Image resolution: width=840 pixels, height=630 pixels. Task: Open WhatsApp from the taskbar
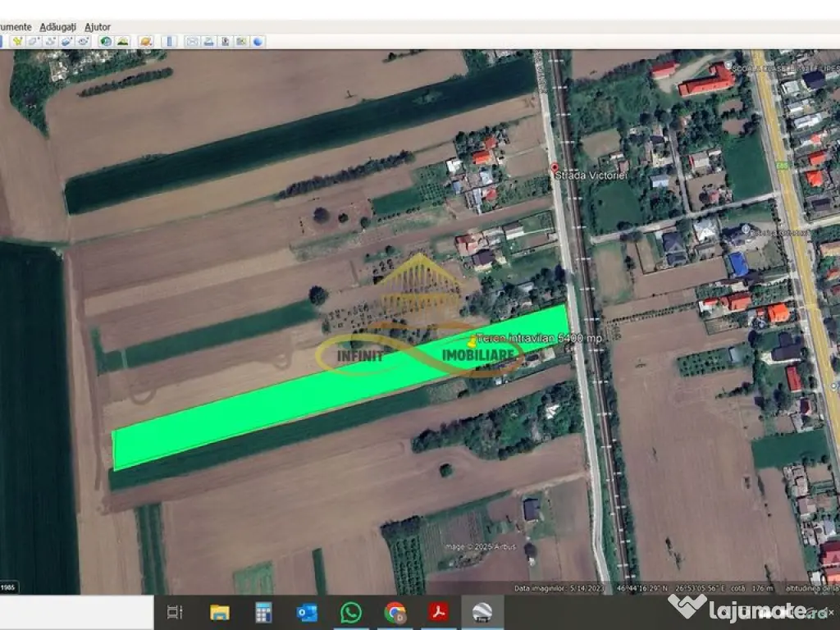[x=351, y=612]
